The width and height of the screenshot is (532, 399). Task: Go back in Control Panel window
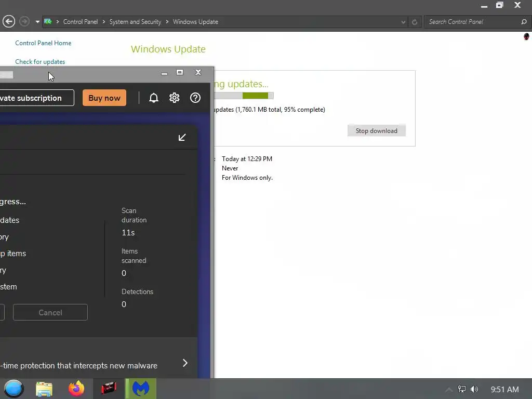pos(9,22)
